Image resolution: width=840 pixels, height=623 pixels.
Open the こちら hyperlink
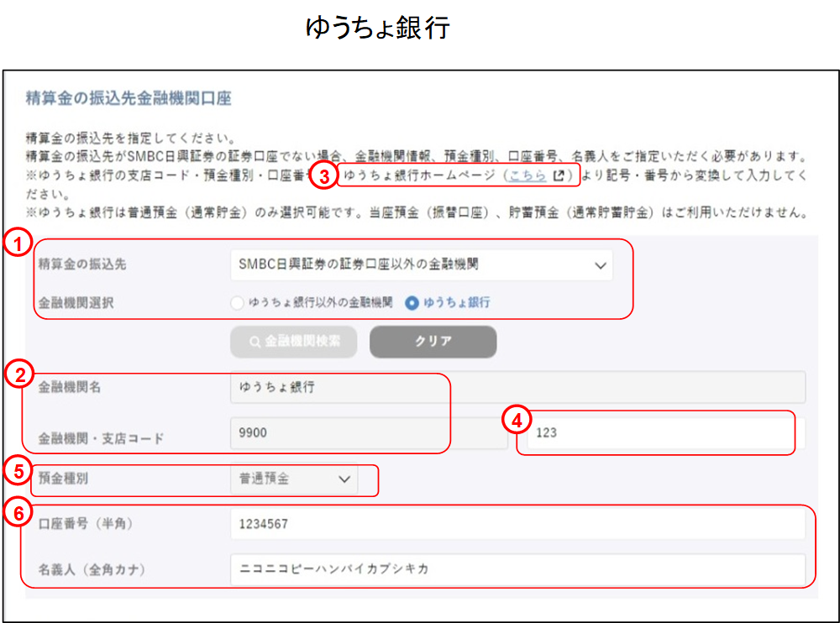pos(529,174)
